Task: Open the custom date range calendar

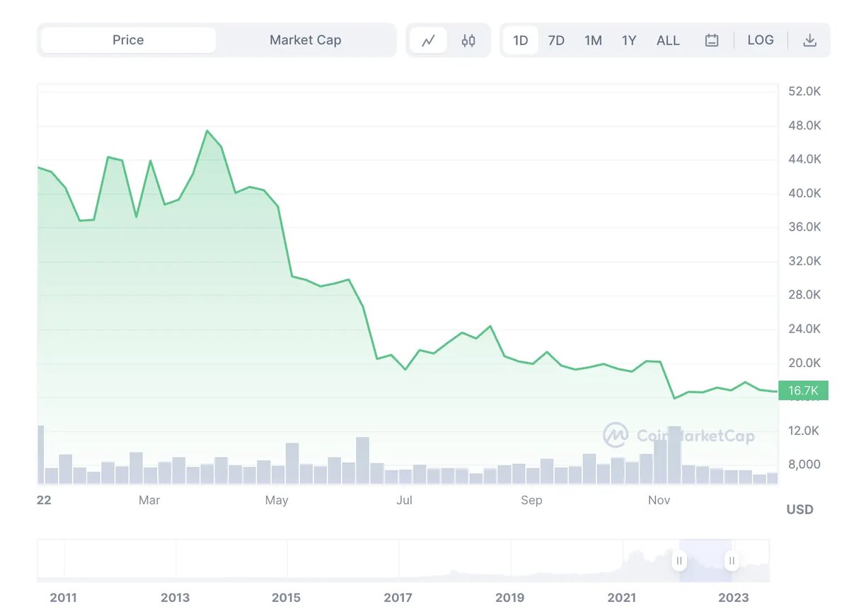Action: tap(712, 40)
